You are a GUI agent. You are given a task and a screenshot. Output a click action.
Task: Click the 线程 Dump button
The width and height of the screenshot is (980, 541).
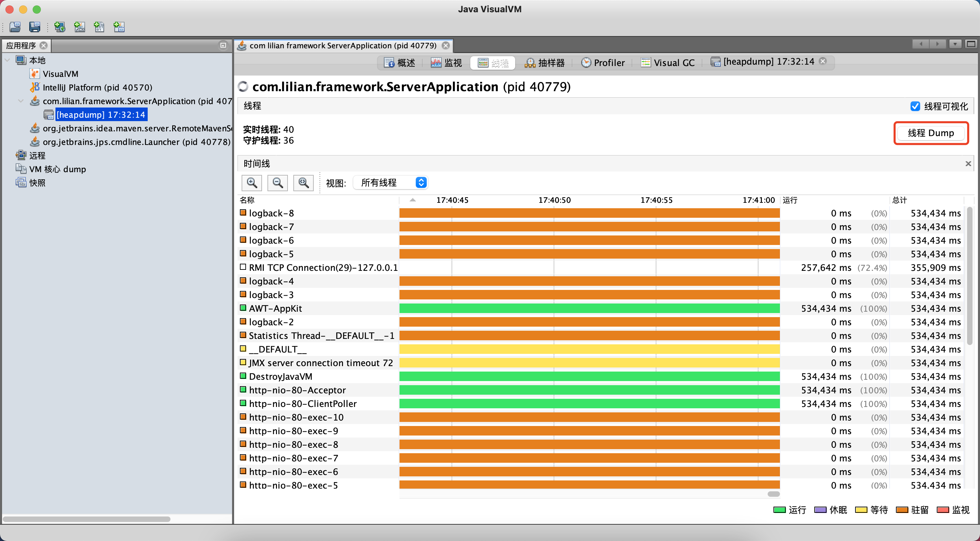(931, 133)
